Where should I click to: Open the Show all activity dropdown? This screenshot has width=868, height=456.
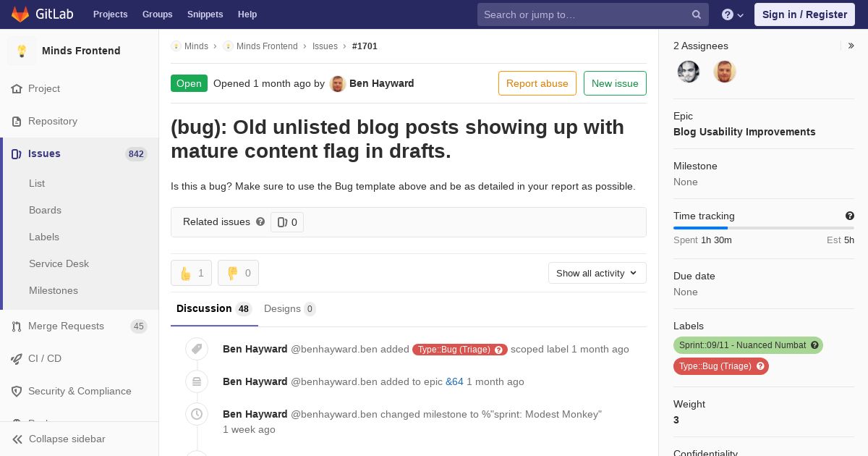pos(597,273)
